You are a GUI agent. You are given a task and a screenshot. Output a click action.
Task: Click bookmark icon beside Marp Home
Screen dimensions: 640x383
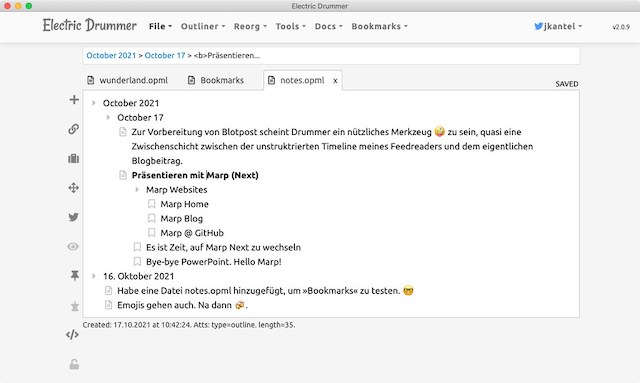pos(151,204)
